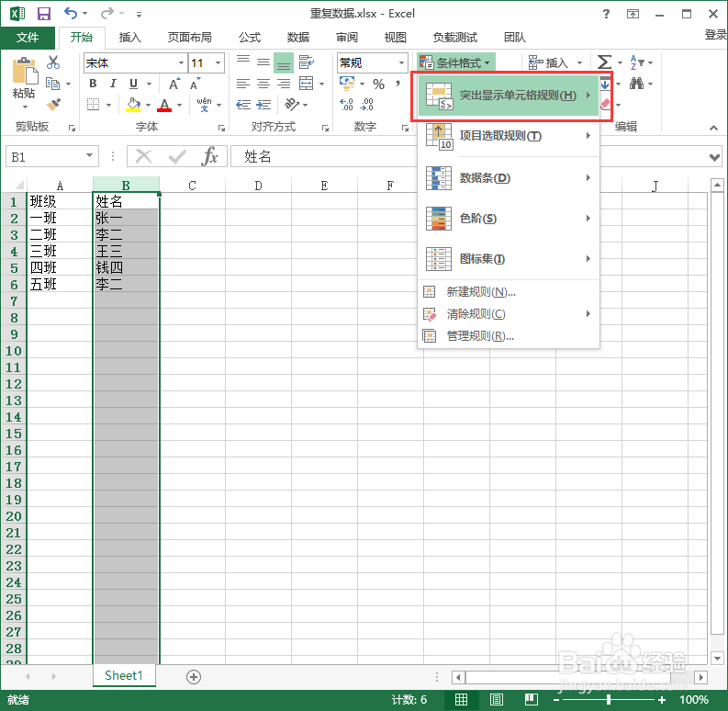This screenshot has width=728, height=711.
Task: Open 项目选取规则 submenu
Action: click(x=509, y=136)
